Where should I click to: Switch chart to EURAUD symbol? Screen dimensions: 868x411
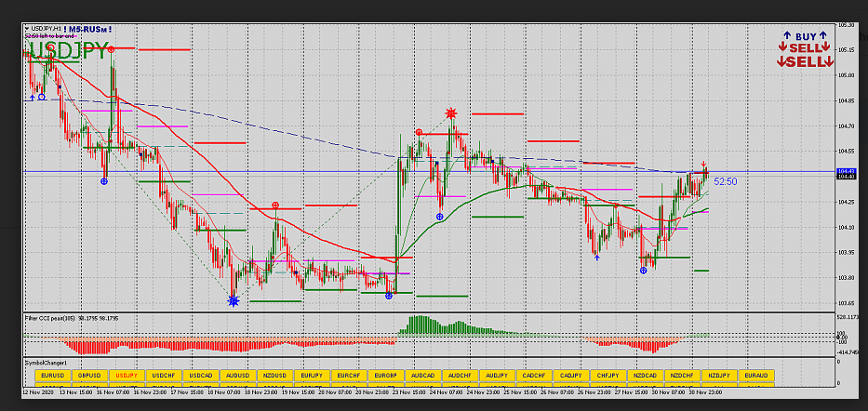(755, 375)
